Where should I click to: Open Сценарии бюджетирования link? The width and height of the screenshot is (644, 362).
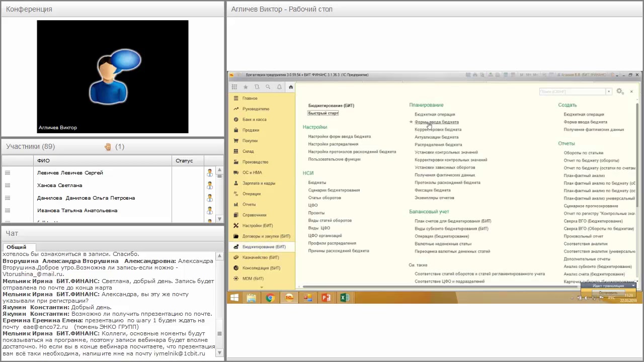(334, 190)
